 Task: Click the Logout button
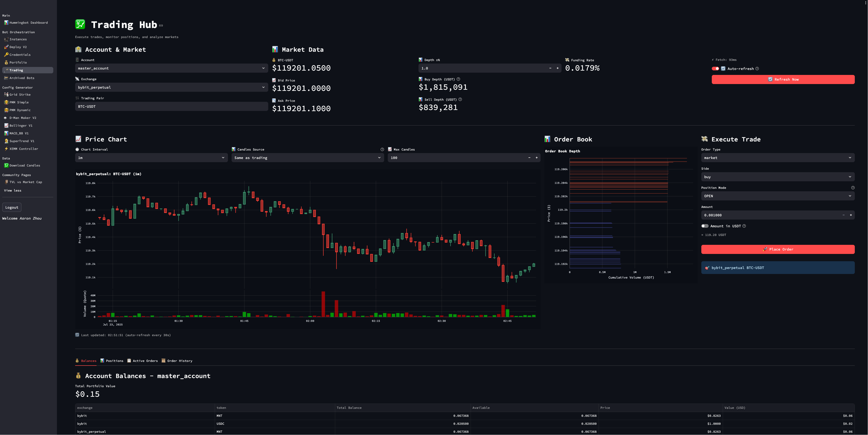click(12, 207)
